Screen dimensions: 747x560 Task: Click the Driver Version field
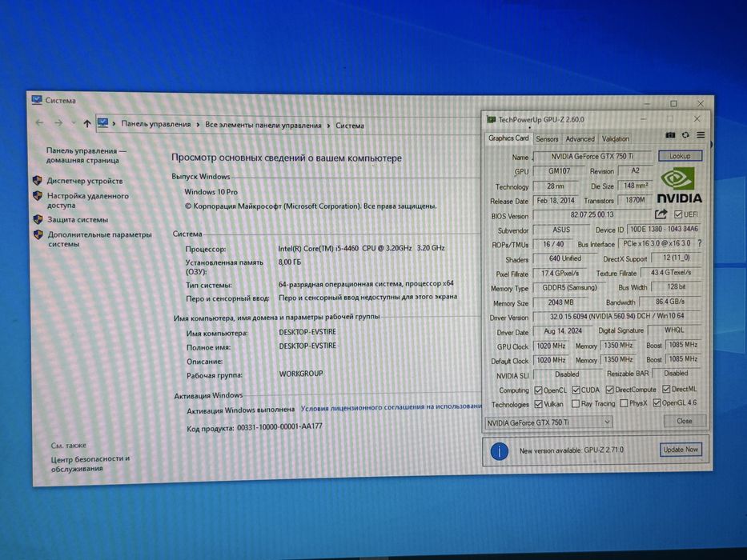616,316
